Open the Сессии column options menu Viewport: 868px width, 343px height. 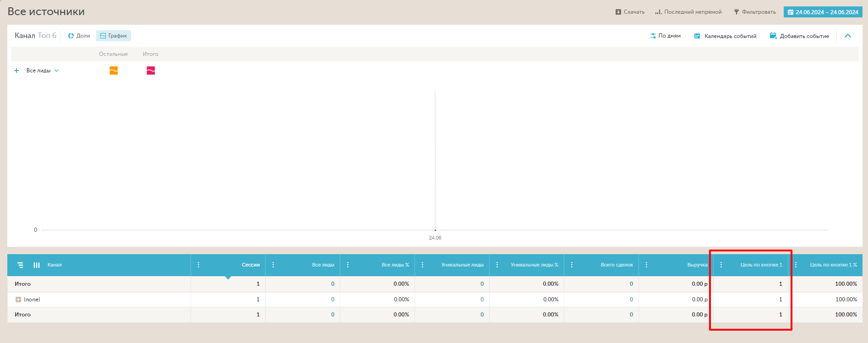click(x=198, y=265)
